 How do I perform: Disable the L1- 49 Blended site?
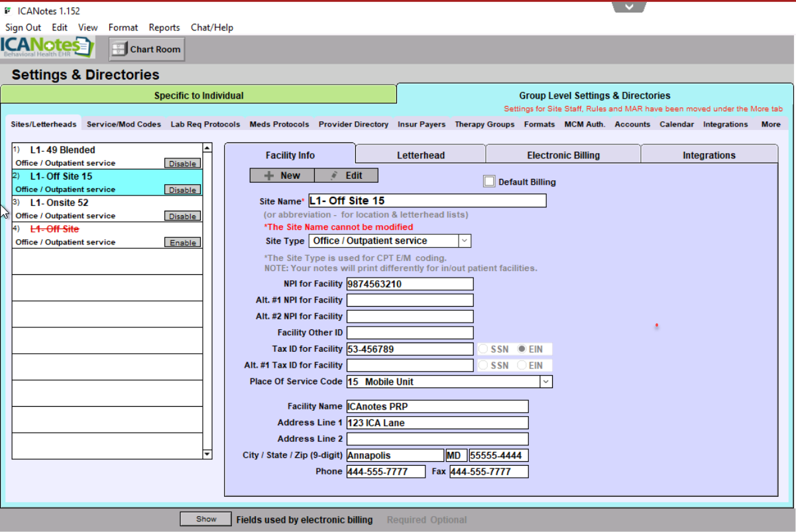coord(182,164)
